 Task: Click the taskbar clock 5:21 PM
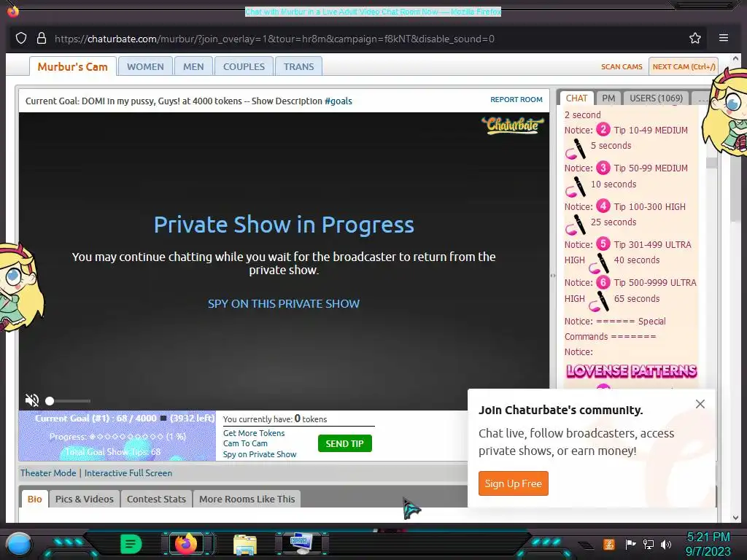pos(708,537)
